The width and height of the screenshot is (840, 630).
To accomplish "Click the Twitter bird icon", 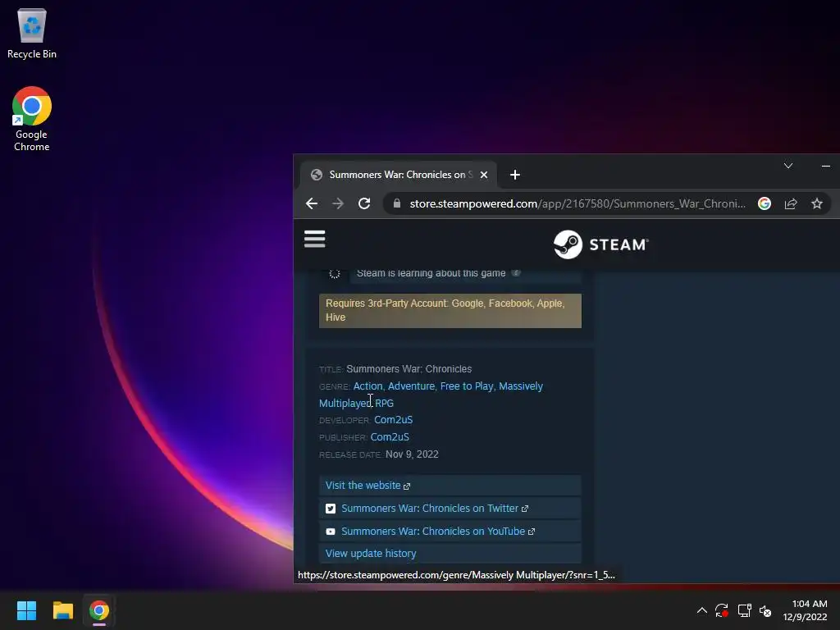I will click(x=331, y=509).
